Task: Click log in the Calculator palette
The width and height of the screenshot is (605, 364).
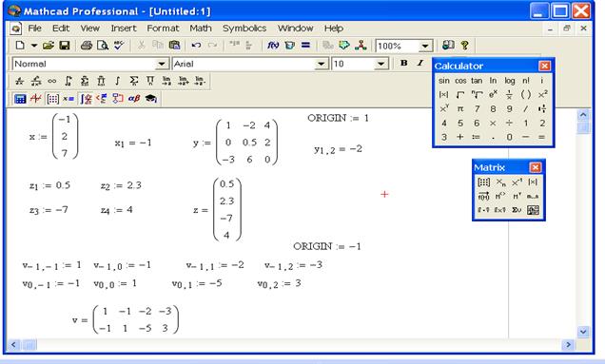Action: [509, 81]
